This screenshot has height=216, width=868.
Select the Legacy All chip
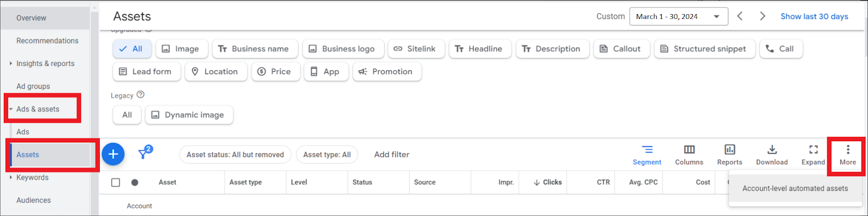click(127, 115)
